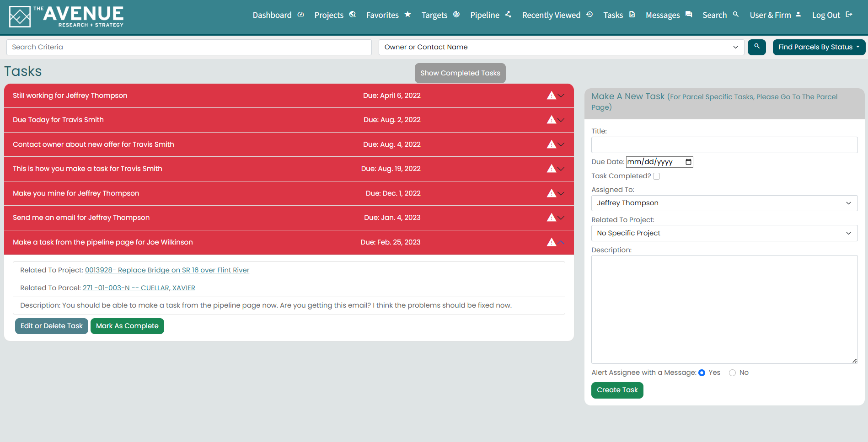The width and height of the screenshot is (868, 442).
Task: Open the Due Date calendar picker icon
Action: [688, 162]
